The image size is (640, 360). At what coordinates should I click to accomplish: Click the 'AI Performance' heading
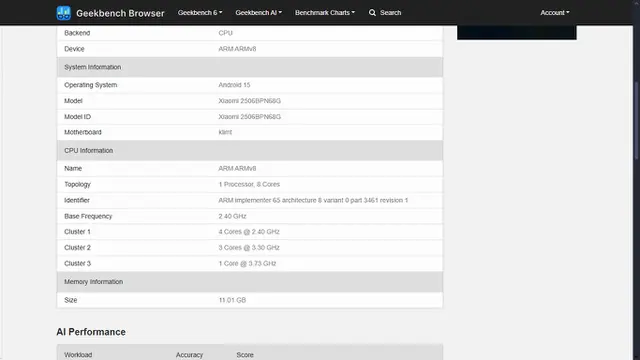pyautogui.click(x=91, y=332)
